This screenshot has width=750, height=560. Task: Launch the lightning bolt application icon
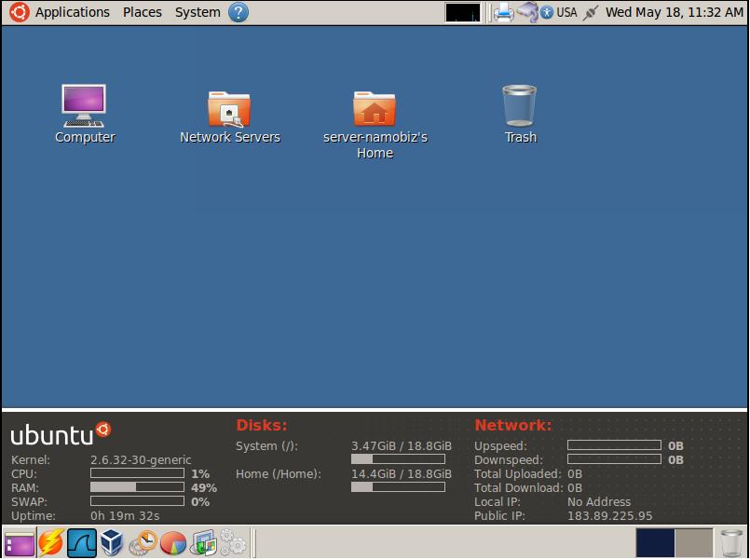[50, 544]
